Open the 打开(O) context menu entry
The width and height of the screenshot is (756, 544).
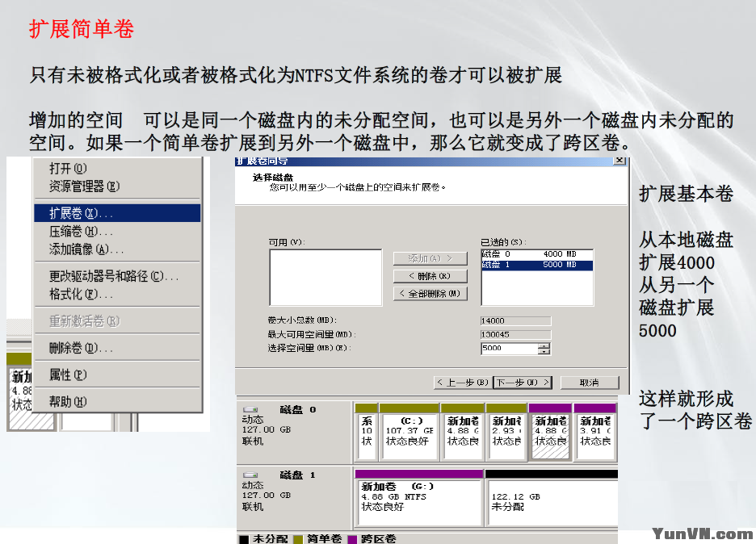[117, 168]
